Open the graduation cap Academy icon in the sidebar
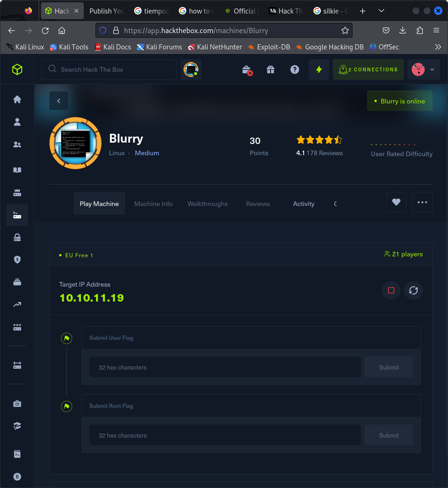This screenshot has width=448, height=488. coord(17,426)
